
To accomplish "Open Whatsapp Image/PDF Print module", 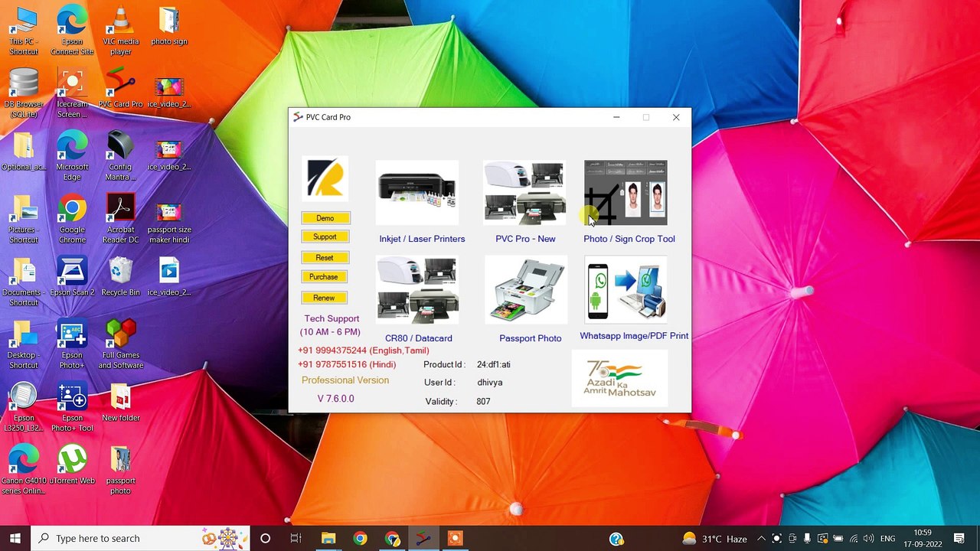I will [x=626, y=290].
